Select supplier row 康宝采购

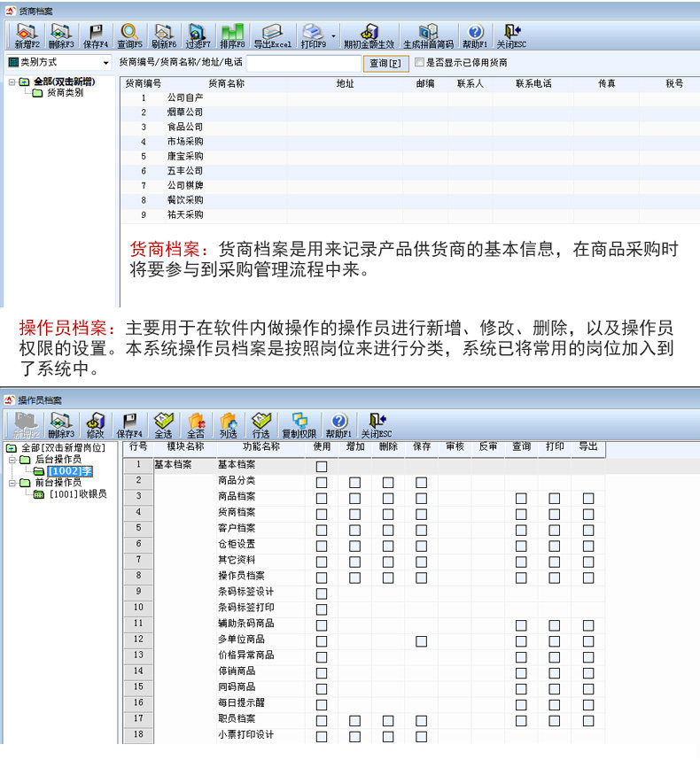[409, 156]
